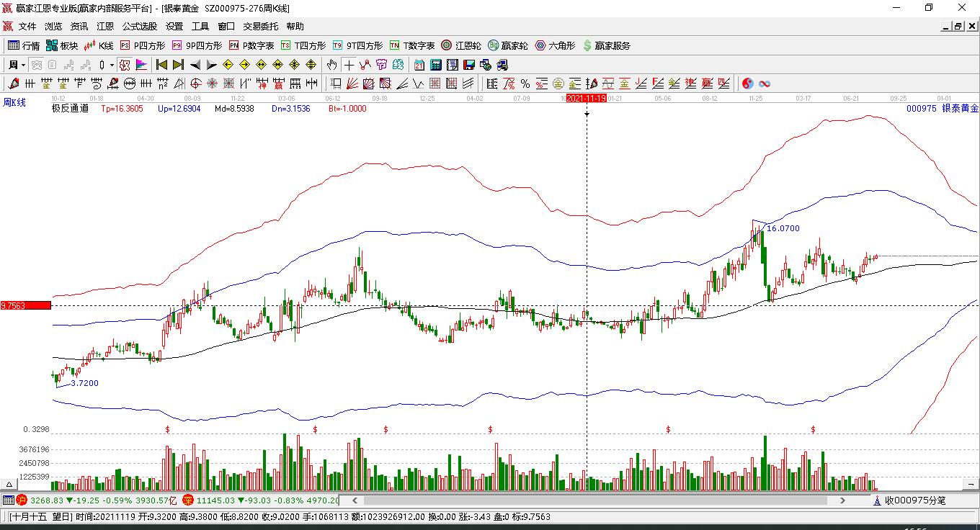Click the 000975 银泰黄金 stock label

[x=943, y=109]
